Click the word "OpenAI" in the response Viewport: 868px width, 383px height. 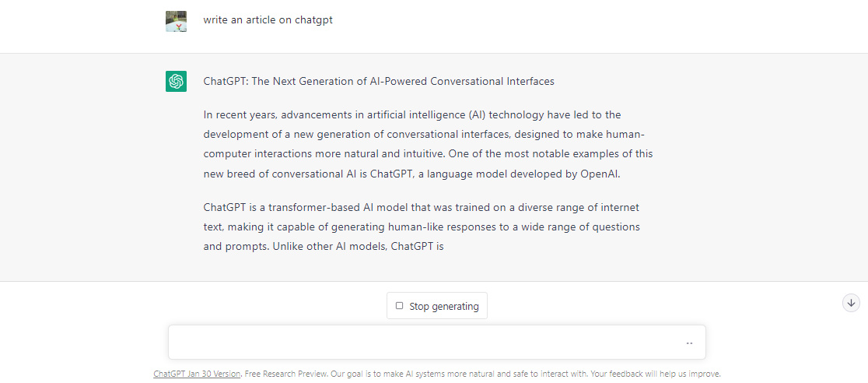(600, 174)
